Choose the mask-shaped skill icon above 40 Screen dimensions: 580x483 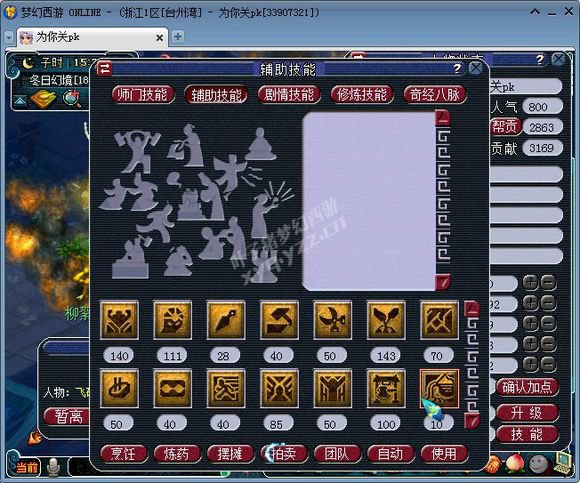(x=172, y=388)
